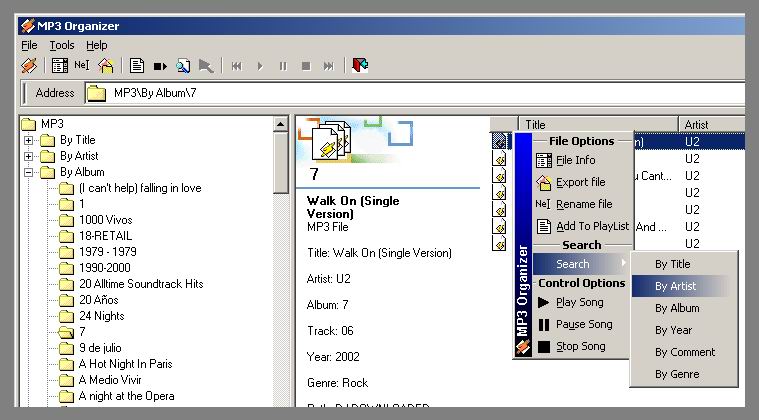Choose Export file in context menu
The width and height of the screenshot is (759, 420).
coord(583,182)
